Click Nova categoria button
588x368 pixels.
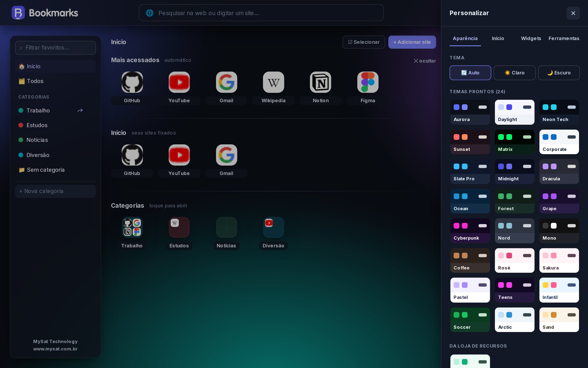point(55,191)
